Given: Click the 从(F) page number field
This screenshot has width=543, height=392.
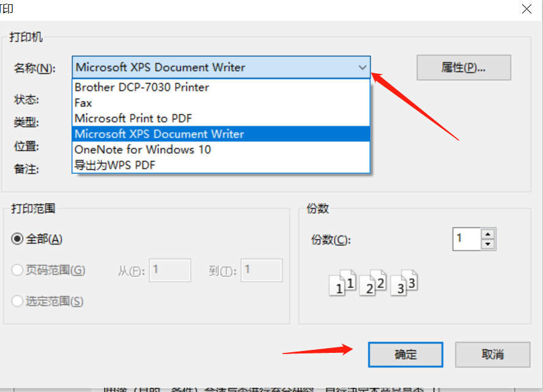Looking at the screenshot, I should pos(170,270).
